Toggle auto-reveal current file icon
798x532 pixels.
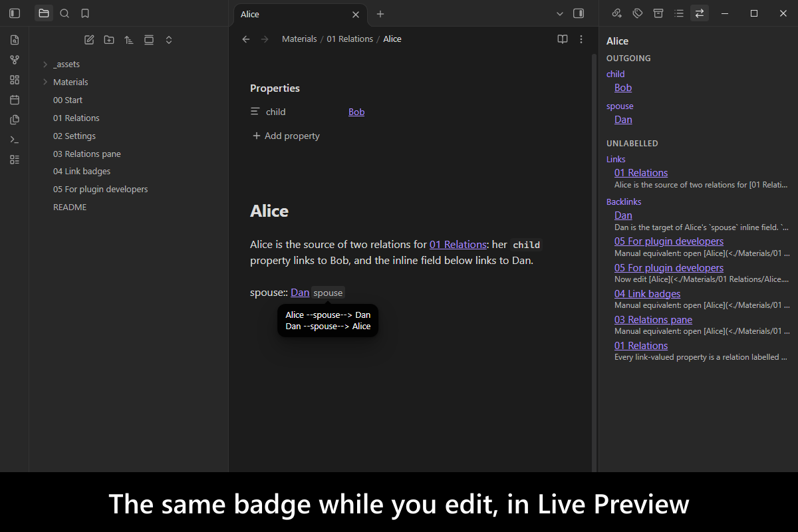[x=149, y=40]
